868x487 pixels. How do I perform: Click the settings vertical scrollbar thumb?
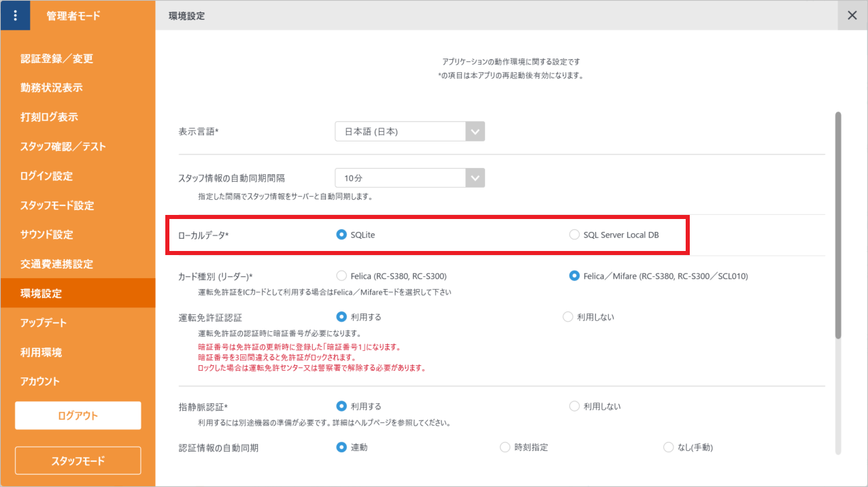pos(838,224)
